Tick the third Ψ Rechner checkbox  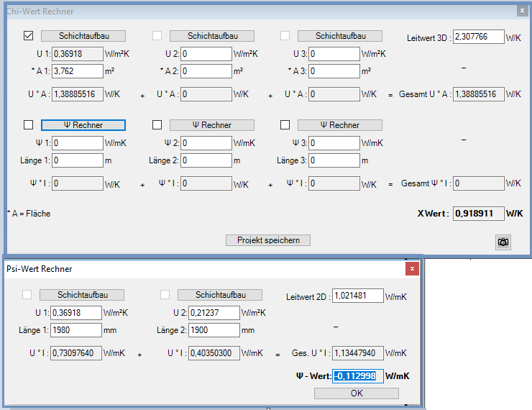(285, 125)
